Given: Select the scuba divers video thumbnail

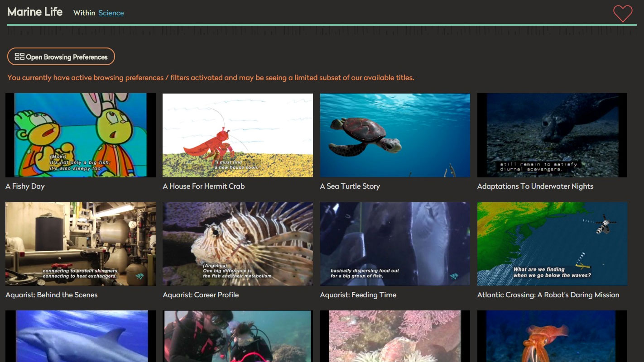Looking at the screenshot, I should click(238, 336).
